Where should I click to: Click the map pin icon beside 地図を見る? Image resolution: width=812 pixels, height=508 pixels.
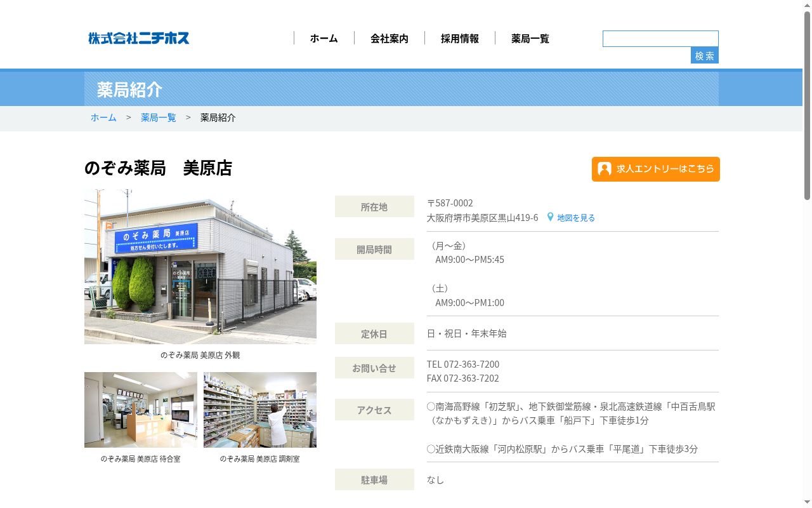click(x=550, y=217)
